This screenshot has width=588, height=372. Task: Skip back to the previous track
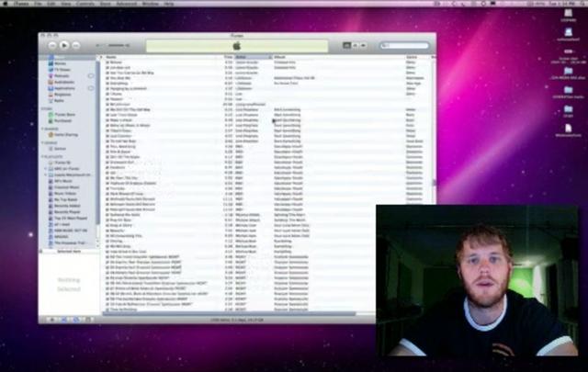[x=52, y=46]
